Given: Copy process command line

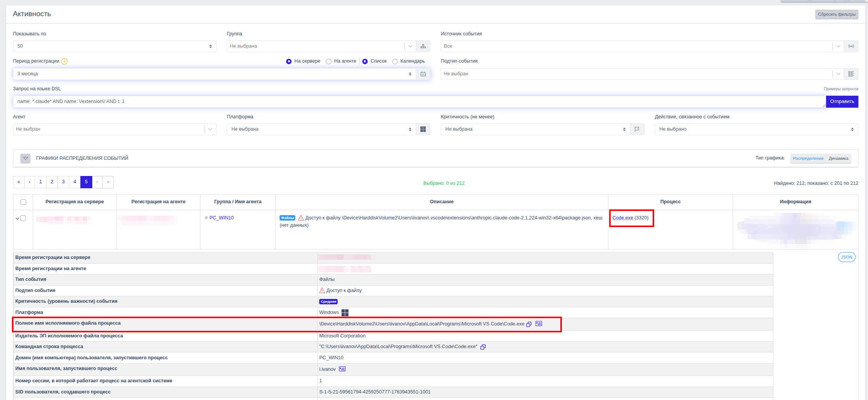Looking at the screenshot, I should 483,347.
